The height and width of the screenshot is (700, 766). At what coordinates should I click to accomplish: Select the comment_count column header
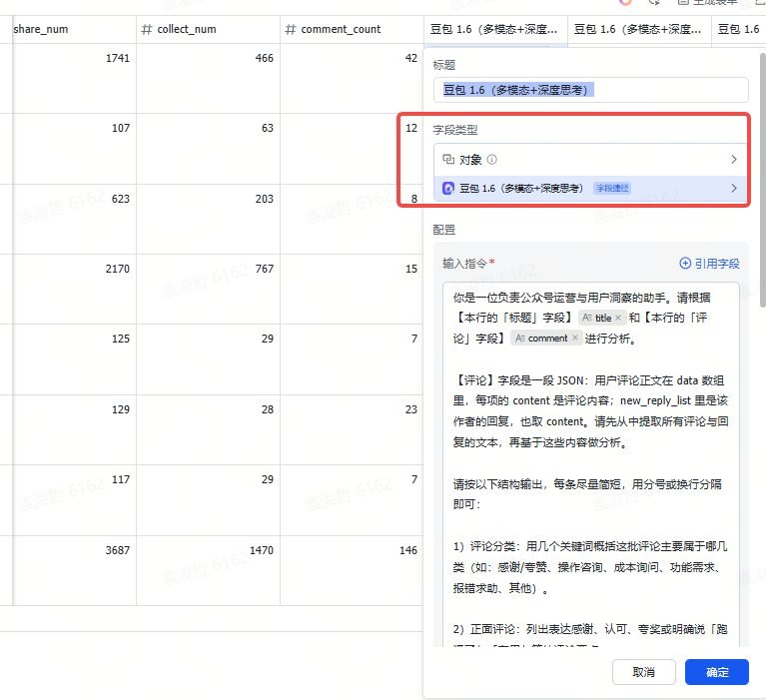352,29
